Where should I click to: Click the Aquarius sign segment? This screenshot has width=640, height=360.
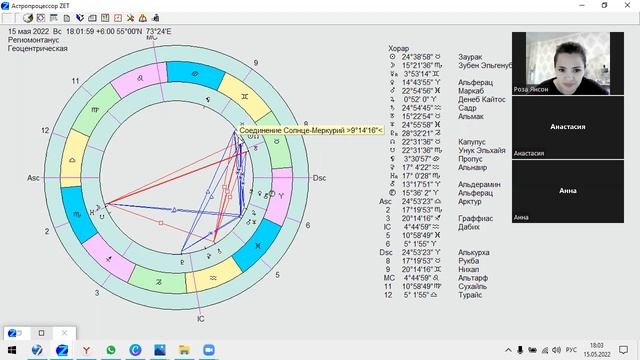[213, 276]
